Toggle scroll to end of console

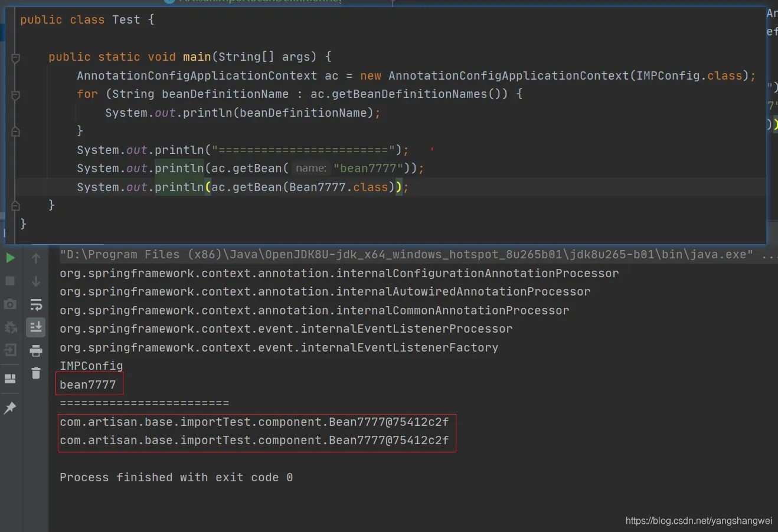(x=36, y=327)
